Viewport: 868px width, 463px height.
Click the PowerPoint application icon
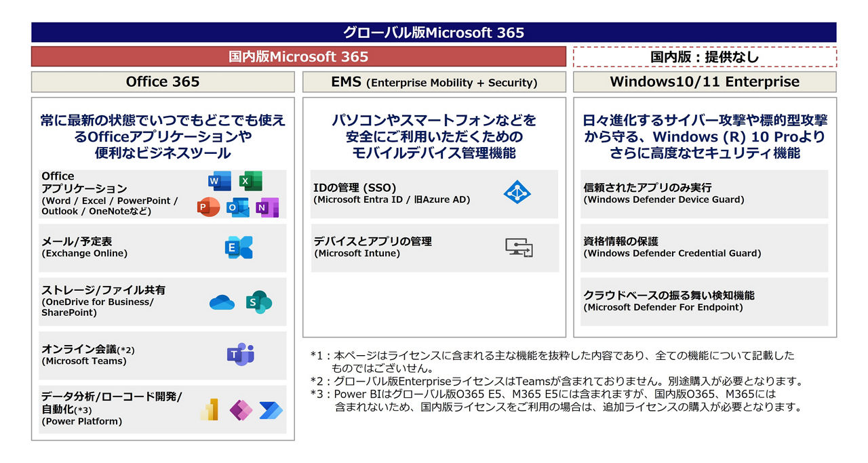pos(208,207)
